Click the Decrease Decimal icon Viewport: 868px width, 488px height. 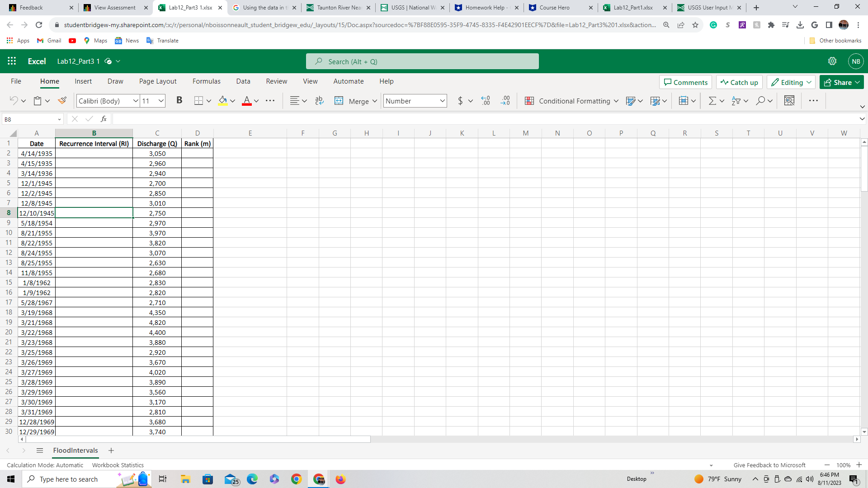tap(505, 101)
